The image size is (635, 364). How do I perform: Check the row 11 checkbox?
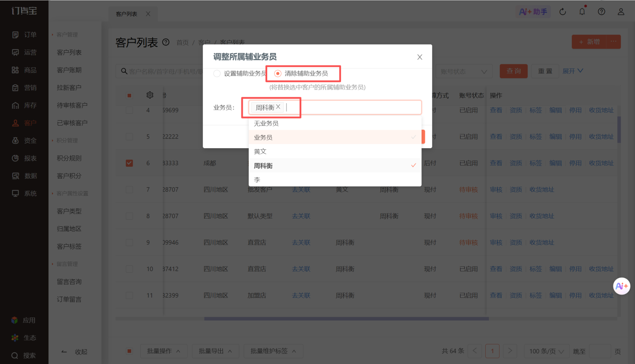pos(129,296)
